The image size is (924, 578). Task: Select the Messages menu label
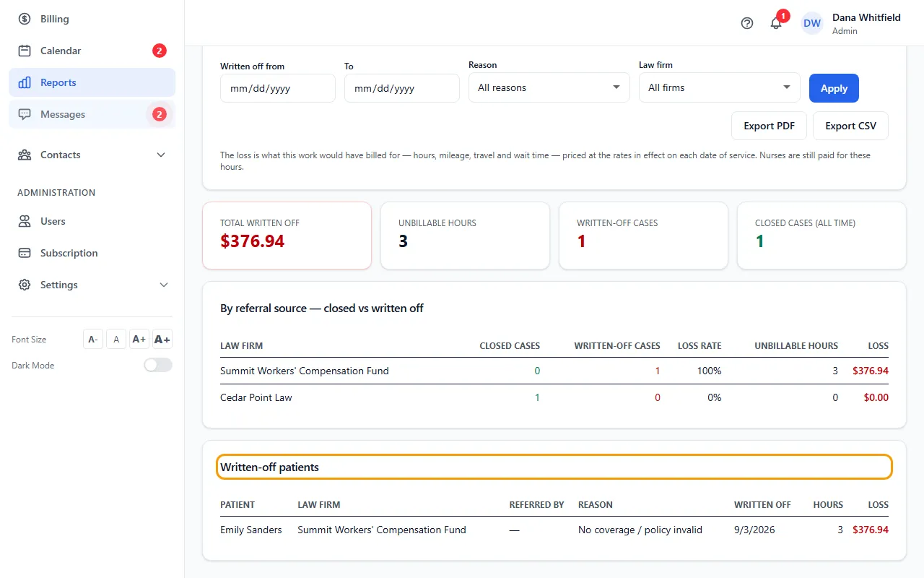(63, 114)
